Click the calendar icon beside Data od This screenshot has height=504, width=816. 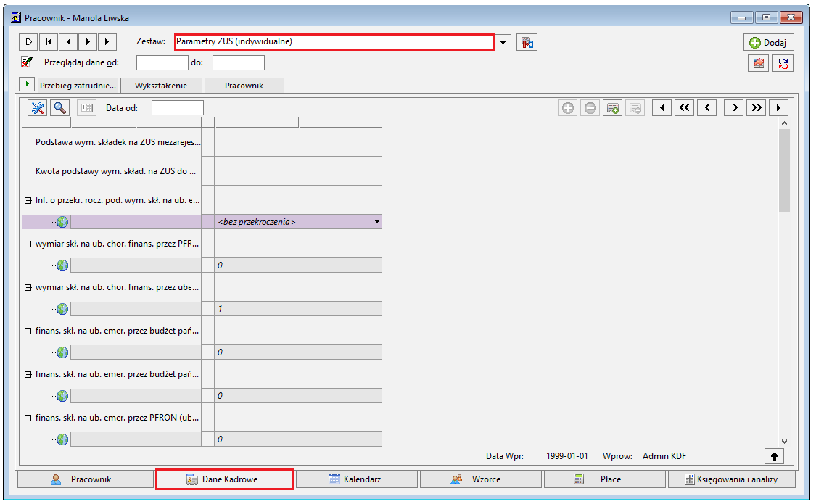87,107
